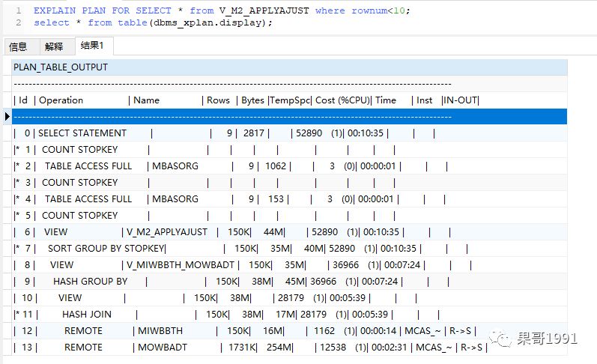Click line number 2 in editor gutter

pos(18,22)
